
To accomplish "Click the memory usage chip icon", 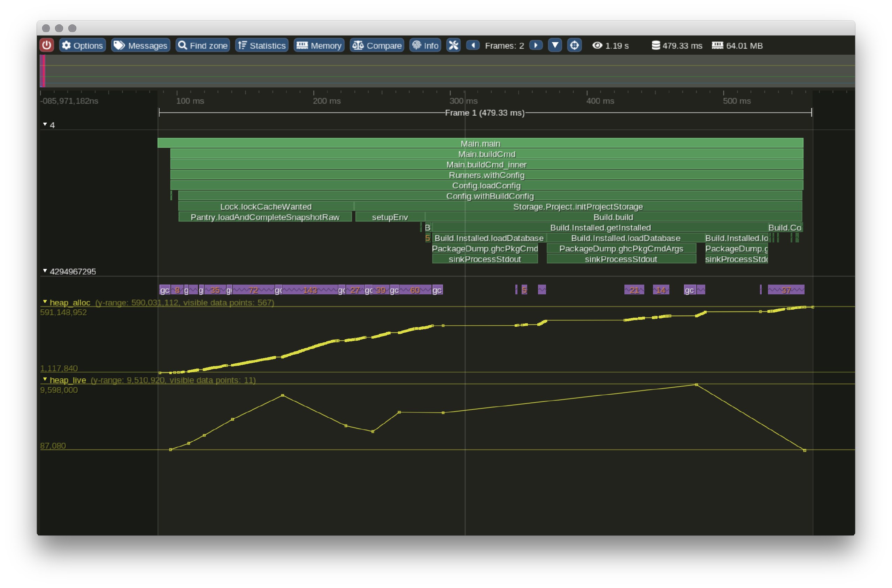I will 717,45.
